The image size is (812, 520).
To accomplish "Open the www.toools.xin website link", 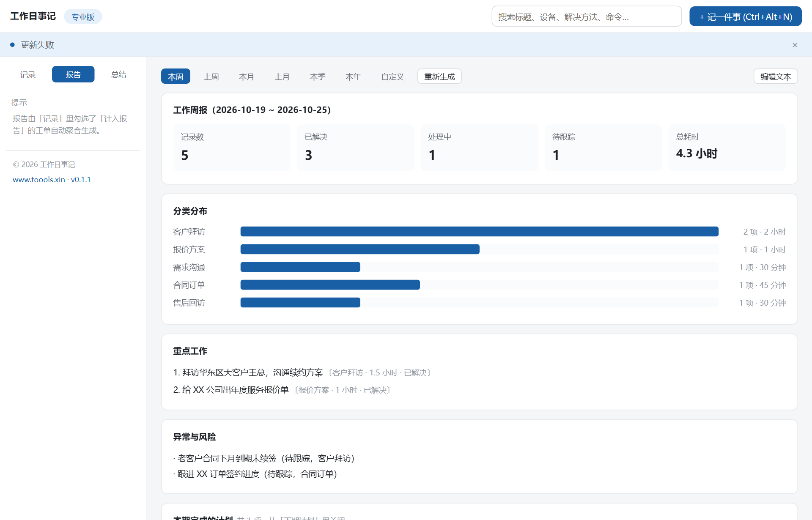I will tap(39, 180).
